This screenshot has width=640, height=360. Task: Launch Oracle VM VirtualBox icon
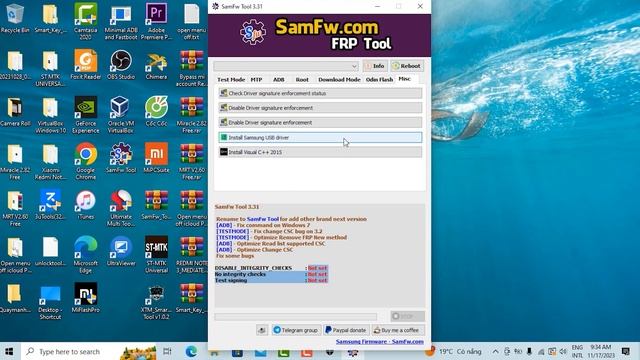(121, 115)
